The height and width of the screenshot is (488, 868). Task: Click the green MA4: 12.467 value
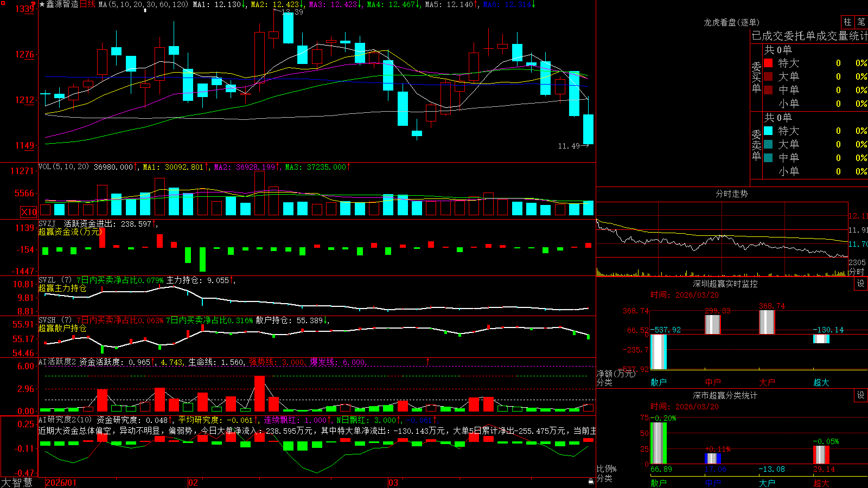tap(393, 4)
